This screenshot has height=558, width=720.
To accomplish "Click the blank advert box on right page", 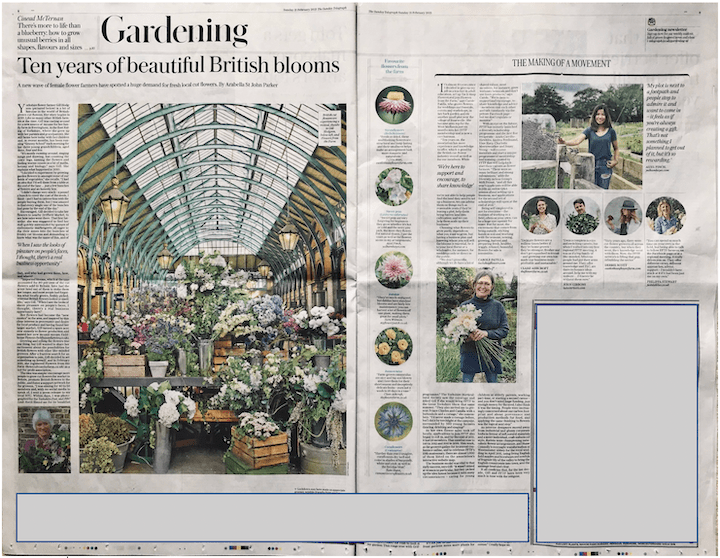I will (x=616, y=421).
